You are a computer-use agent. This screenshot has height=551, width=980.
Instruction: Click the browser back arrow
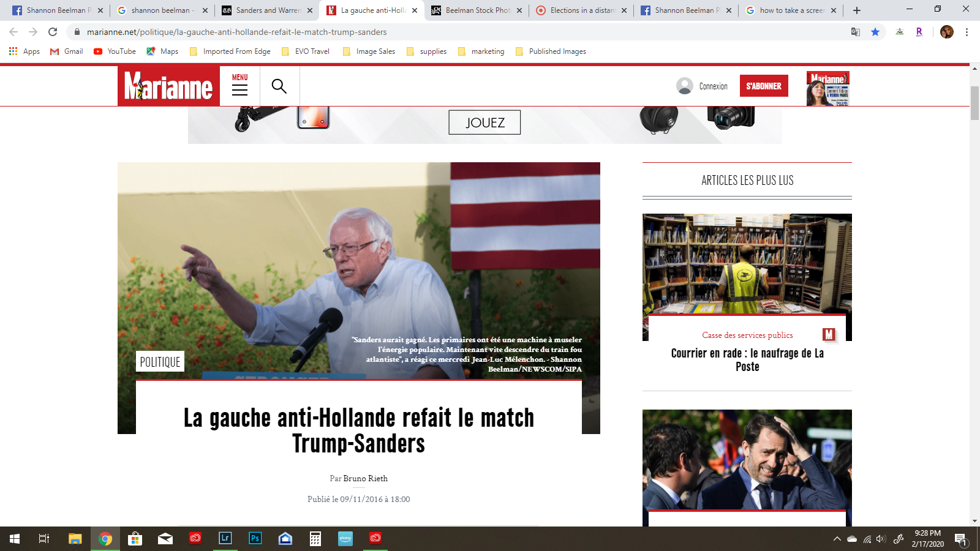(x=13, y=32)
